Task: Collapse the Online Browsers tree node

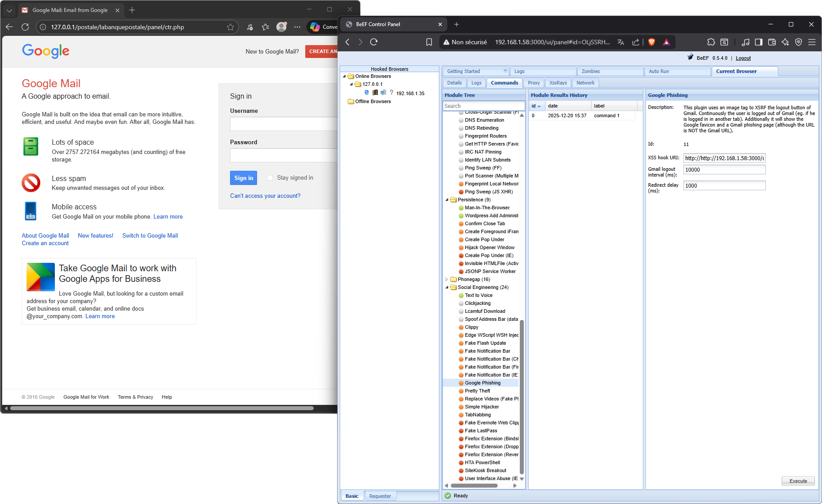Action: tap(345, 76)
